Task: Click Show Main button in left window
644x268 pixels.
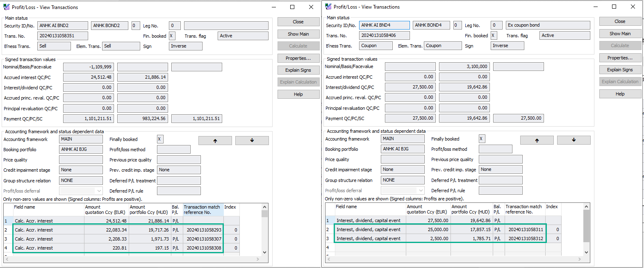Action: (298, 34)
